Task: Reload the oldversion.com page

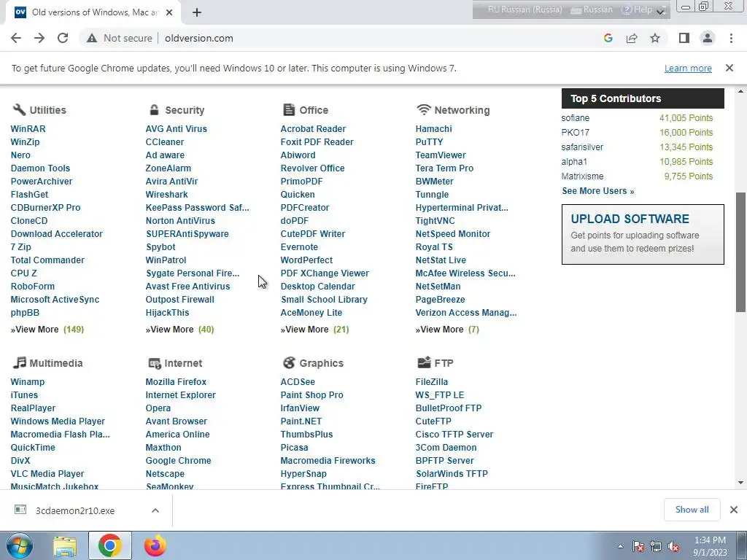Action: click(63, 38)
